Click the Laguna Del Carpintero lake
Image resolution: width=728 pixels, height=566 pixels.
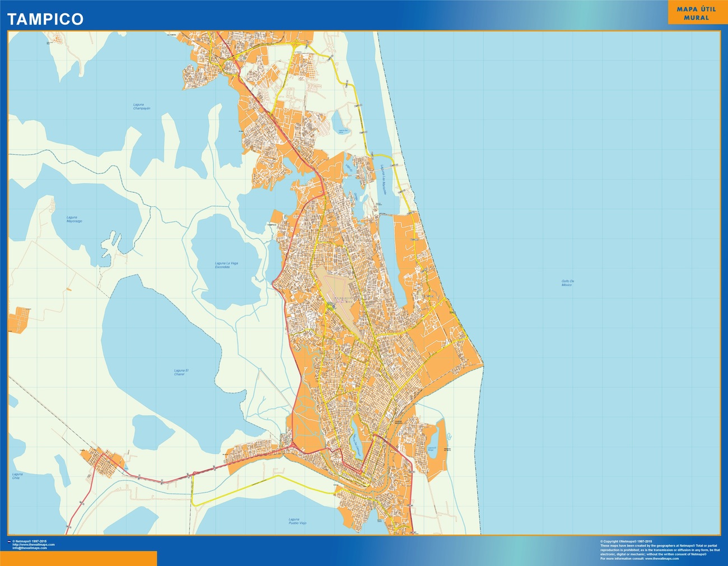356,444
